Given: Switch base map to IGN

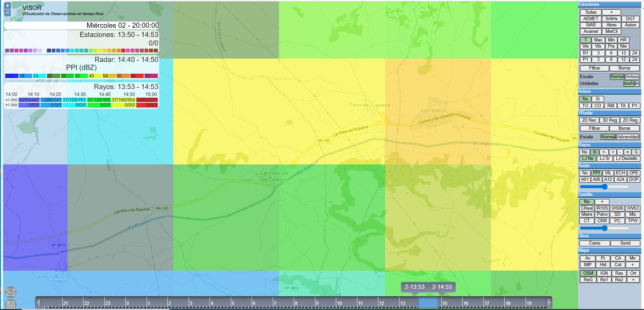Looking at the screenshot, I should tap(604, 273).
